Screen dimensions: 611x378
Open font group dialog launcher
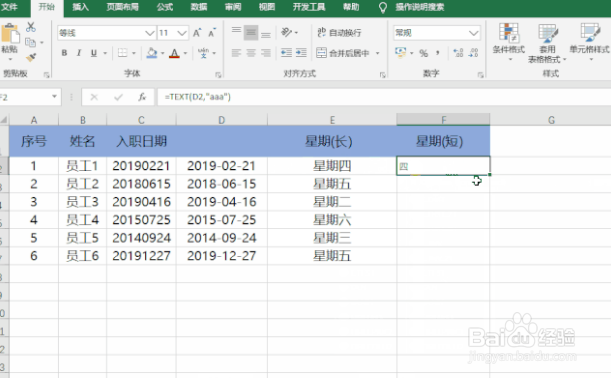point(218,74)
